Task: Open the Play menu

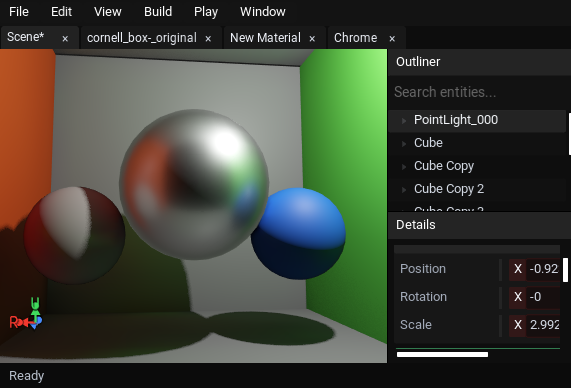Action: (x=206, y=12)
